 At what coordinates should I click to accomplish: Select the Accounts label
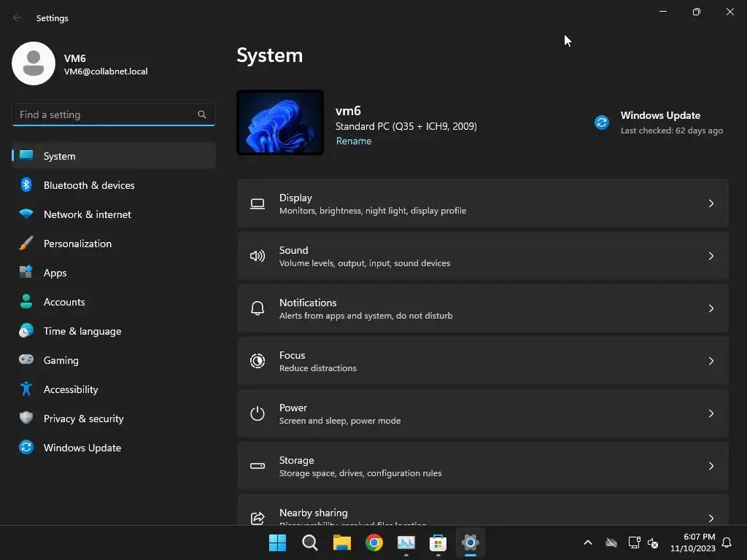click(x=64, y=302)
